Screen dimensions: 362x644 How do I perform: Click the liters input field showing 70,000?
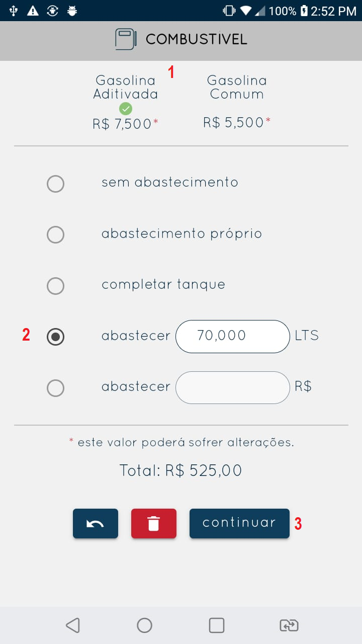(x=232, y=336)
